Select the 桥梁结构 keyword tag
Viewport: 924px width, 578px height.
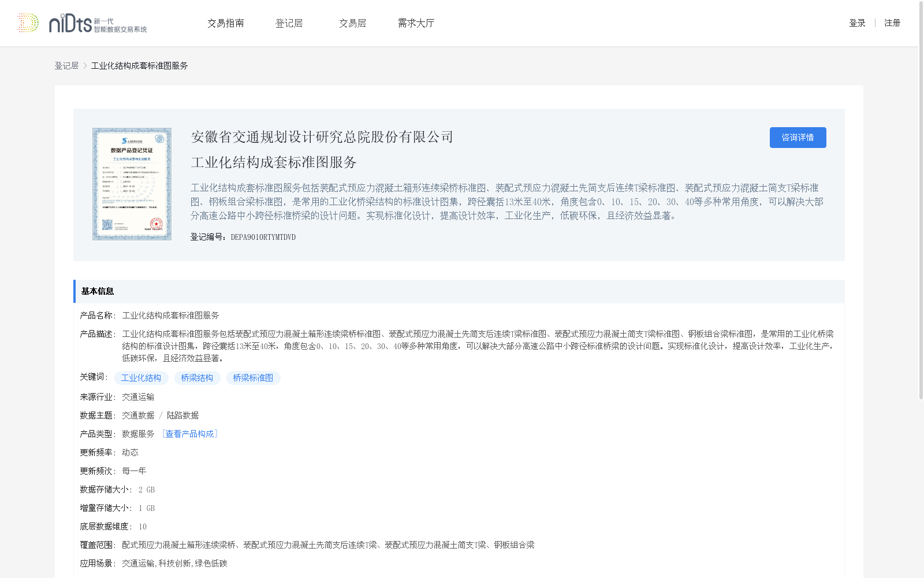coord(197,378)
